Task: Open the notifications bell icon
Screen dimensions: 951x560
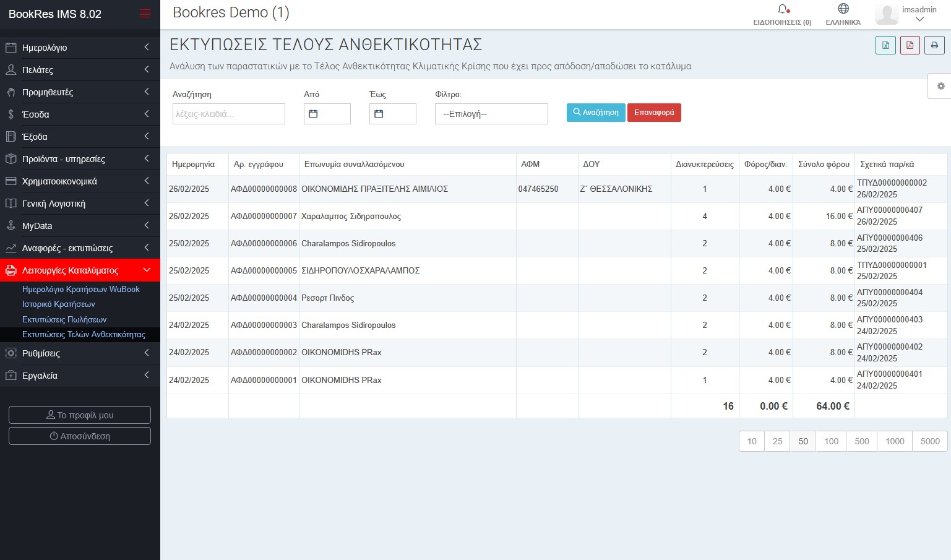Action: tap(782, 9)
